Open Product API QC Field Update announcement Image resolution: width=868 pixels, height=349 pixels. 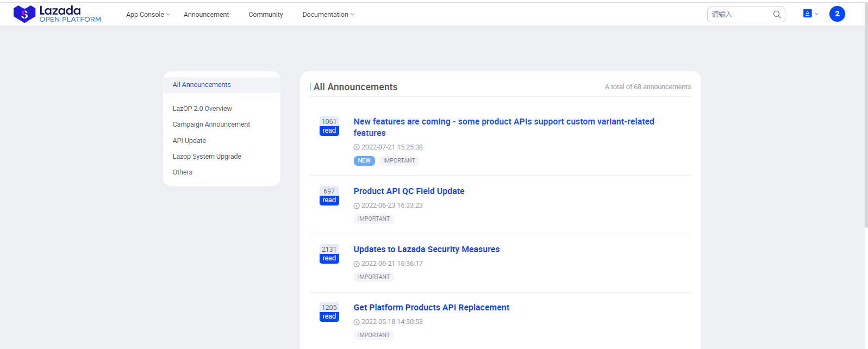click(409, 191)
